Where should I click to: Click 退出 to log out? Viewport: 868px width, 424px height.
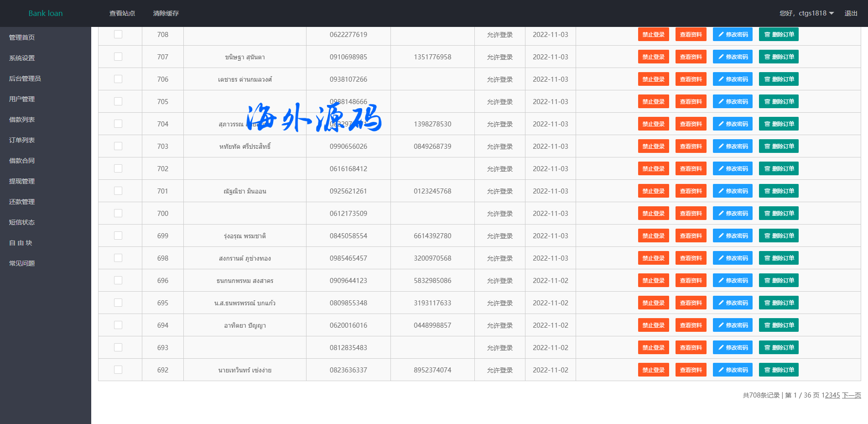click(x=851, y=13)
